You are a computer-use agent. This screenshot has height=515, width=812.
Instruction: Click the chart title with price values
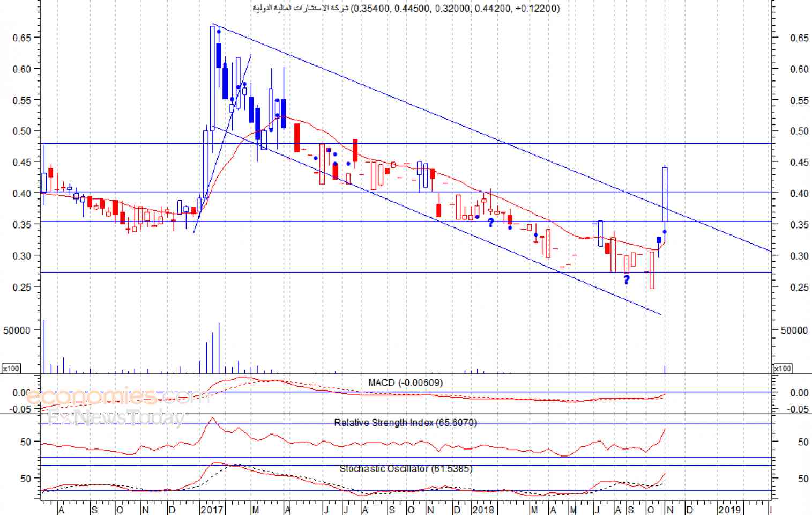click(406, 8)
